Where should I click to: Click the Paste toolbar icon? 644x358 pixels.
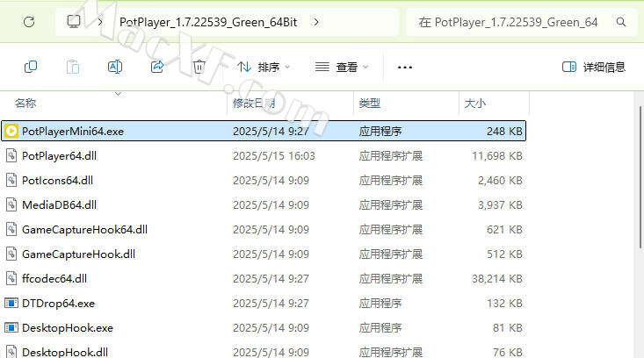pos(73,67)
